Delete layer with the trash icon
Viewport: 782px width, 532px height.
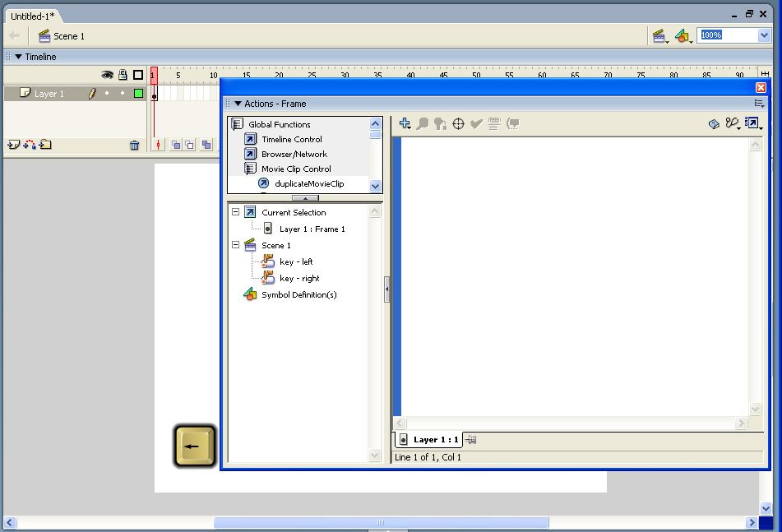(x=134, y=145)
